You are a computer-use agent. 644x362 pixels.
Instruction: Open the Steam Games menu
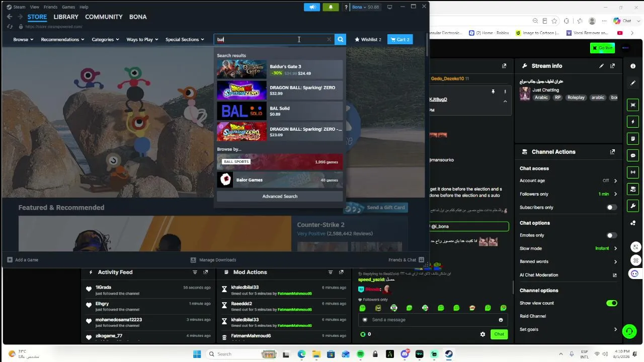click(x=68, y=7)
